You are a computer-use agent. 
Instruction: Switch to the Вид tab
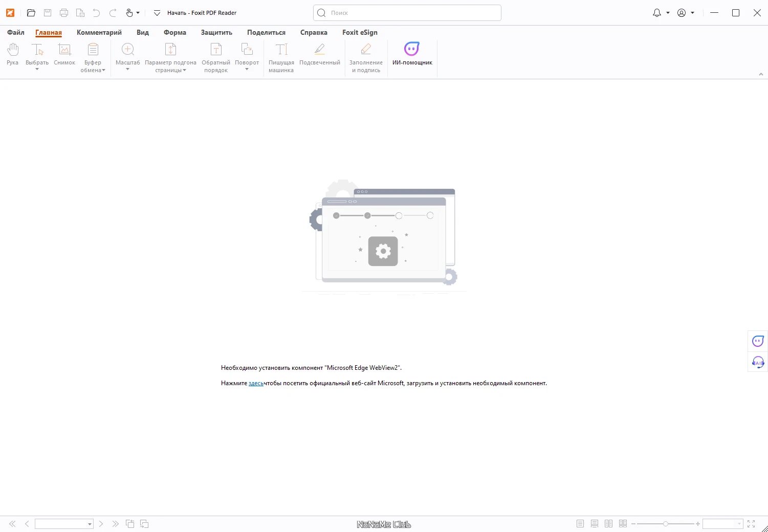pos(143,32)
